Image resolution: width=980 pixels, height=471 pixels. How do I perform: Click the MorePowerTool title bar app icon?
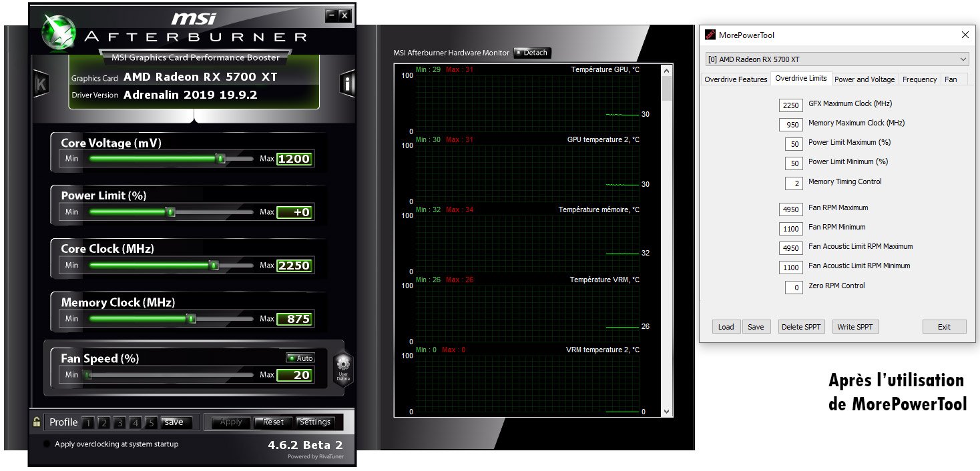tap(711, 35)
